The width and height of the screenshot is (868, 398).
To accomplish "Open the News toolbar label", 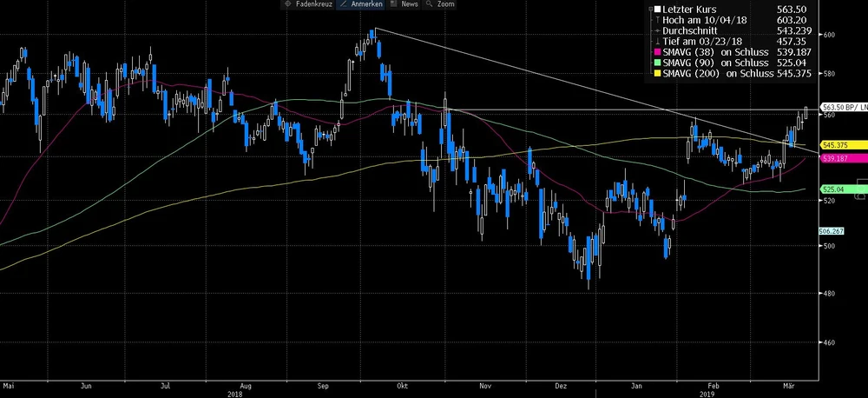I will [409, 4].
